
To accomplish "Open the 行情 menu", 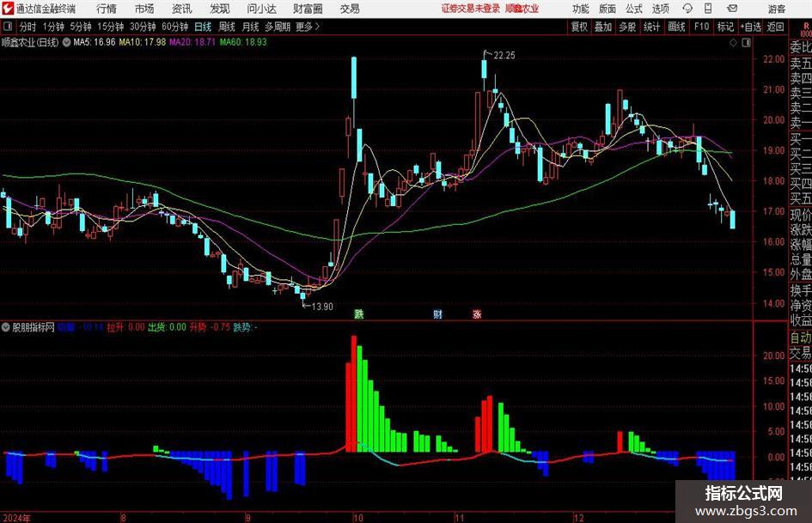I will coord(107,9).
